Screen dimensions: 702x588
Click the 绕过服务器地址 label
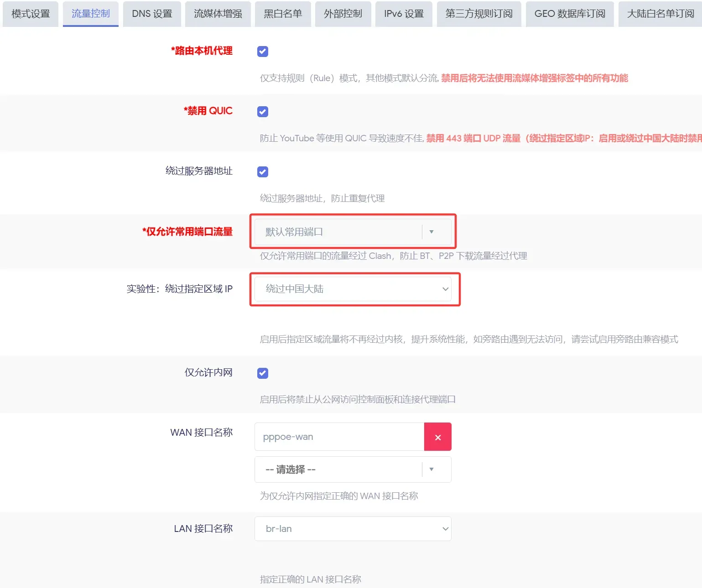[199, 171]
